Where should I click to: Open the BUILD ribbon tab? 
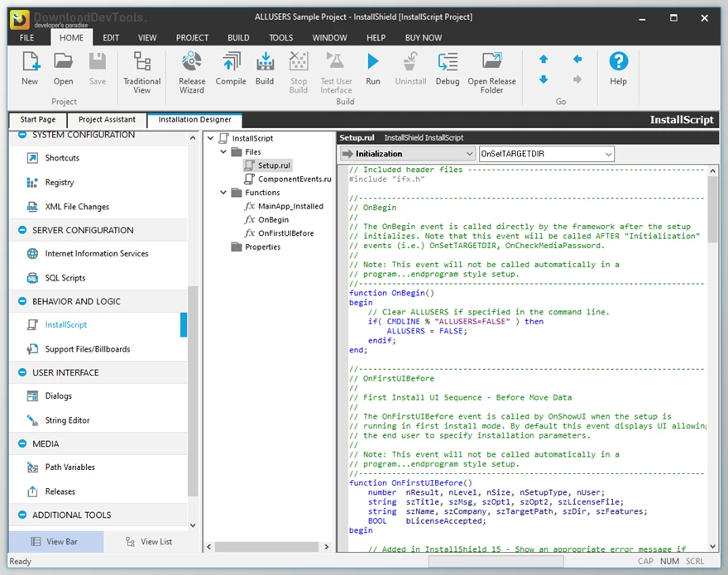click(x=238, y=37)
